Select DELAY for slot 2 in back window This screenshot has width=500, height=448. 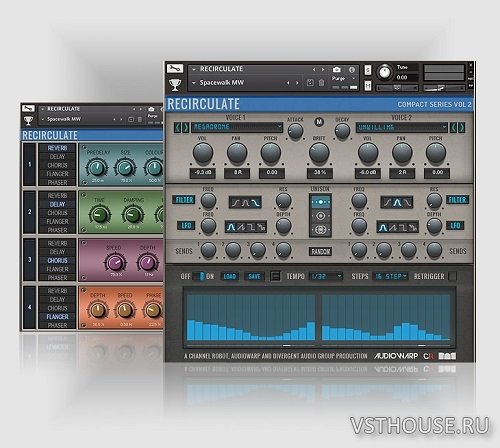point(57,204)
